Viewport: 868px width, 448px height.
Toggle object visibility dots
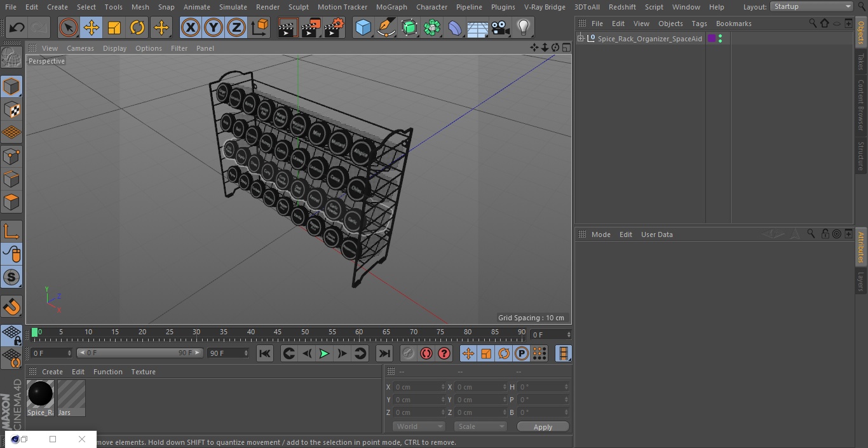click(x=720, y=39)
